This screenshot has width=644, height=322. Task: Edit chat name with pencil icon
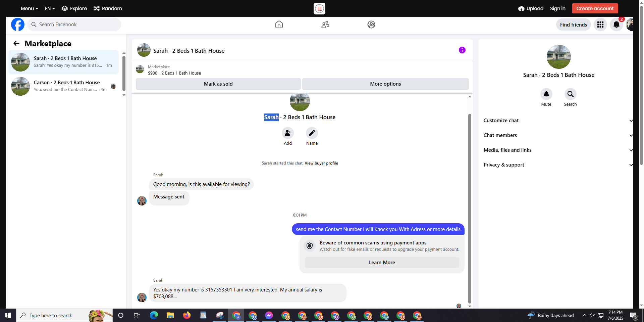[312, 133]
